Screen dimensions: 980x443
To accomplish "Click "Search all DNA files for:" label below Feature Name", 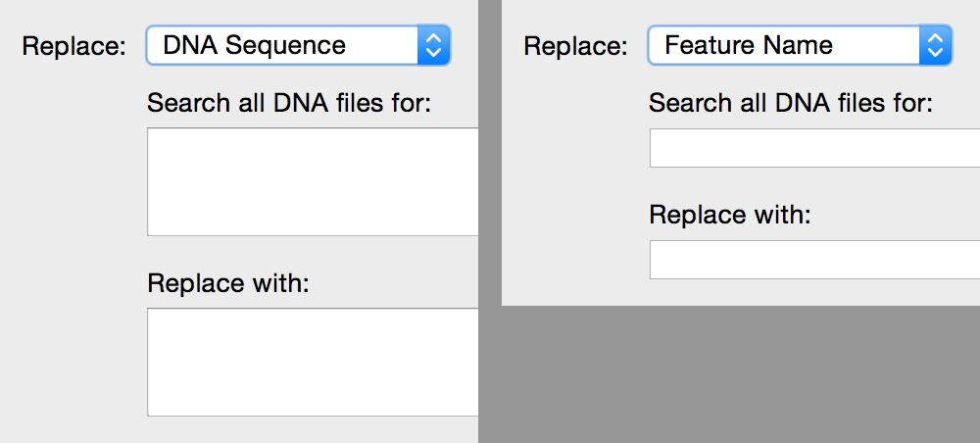I will [x=791, y=103].
